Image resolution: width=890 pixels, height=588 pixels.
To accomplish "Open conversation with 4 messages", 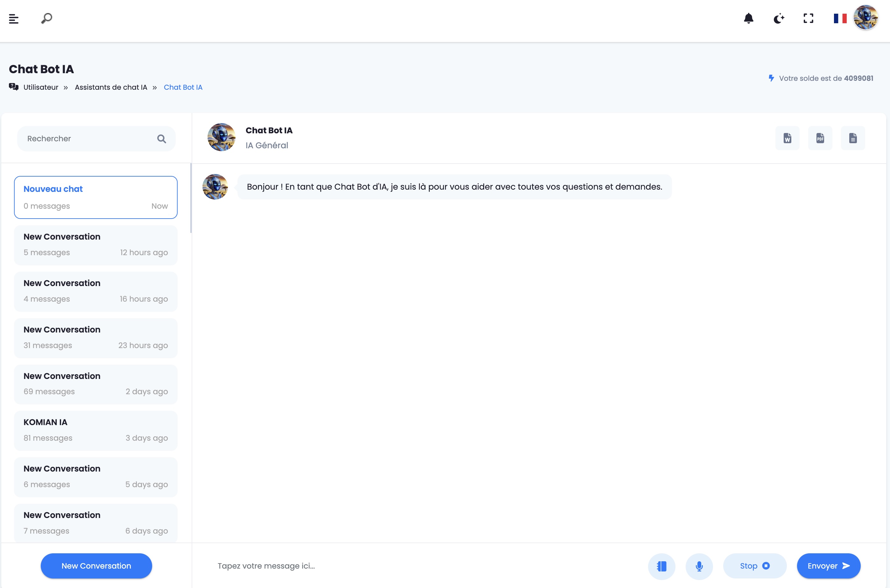I will [95, 292].
